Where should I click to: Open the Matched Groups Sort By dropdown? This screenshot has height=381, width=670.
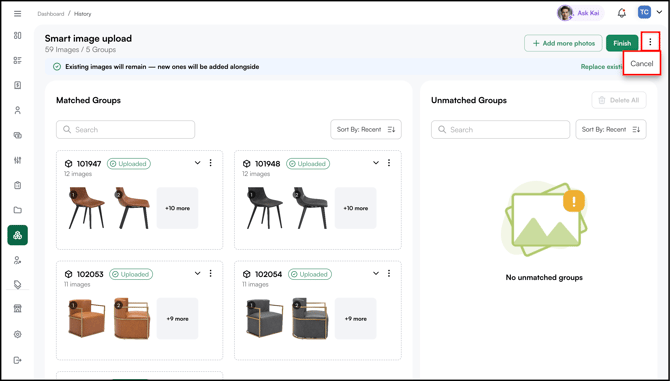tap(366, 129)
